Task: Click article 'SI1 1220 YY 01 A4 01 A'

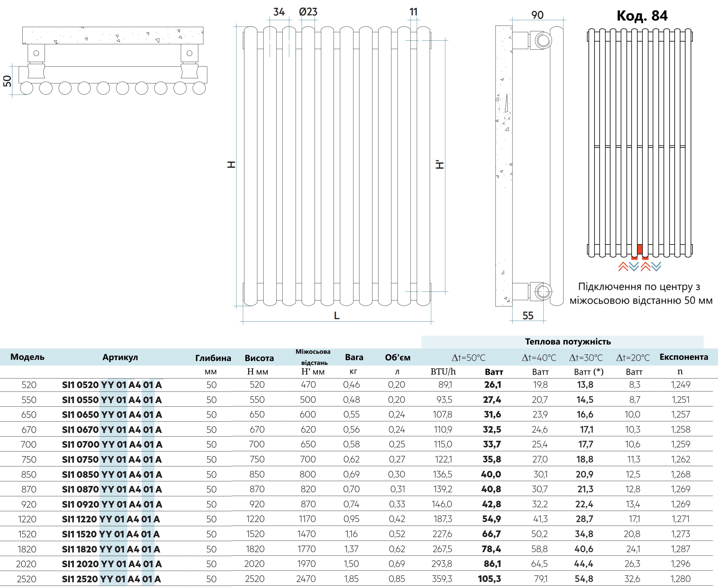Action: pos(111,519)
